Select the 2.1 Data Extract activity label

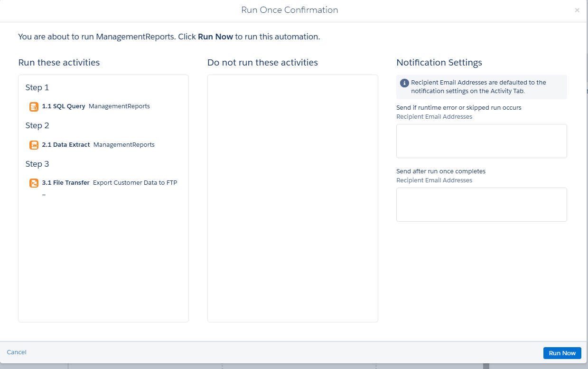click(66, 144)
